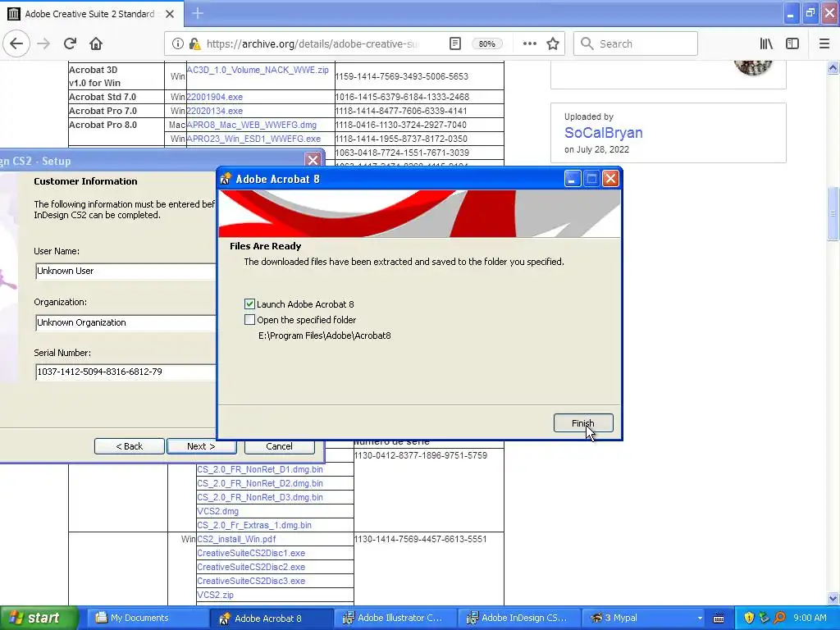Expand the 3 Mypal taskbar group
Screen dimensions: 840x630
644,618
